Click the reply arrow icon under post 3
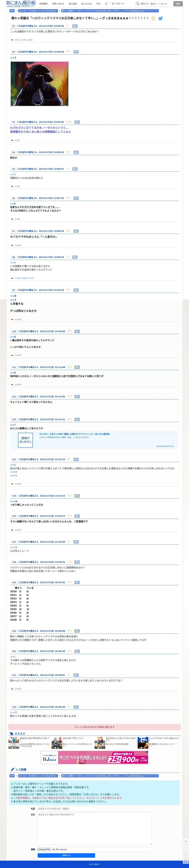The width and height of the screenshot is (189, 868). coord(12,140)
